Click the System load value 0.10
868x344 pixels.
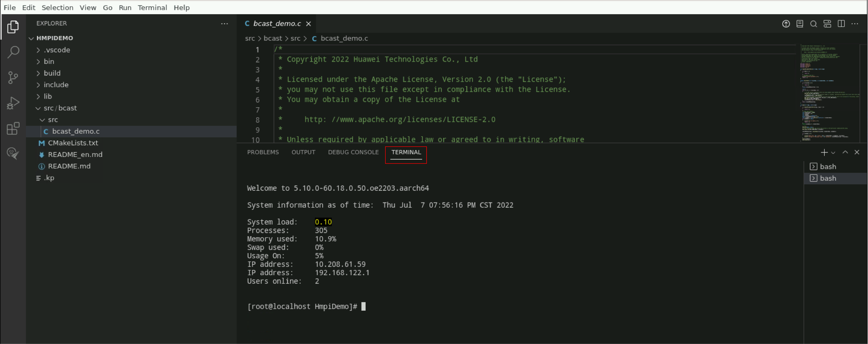[x=323, y=222]
